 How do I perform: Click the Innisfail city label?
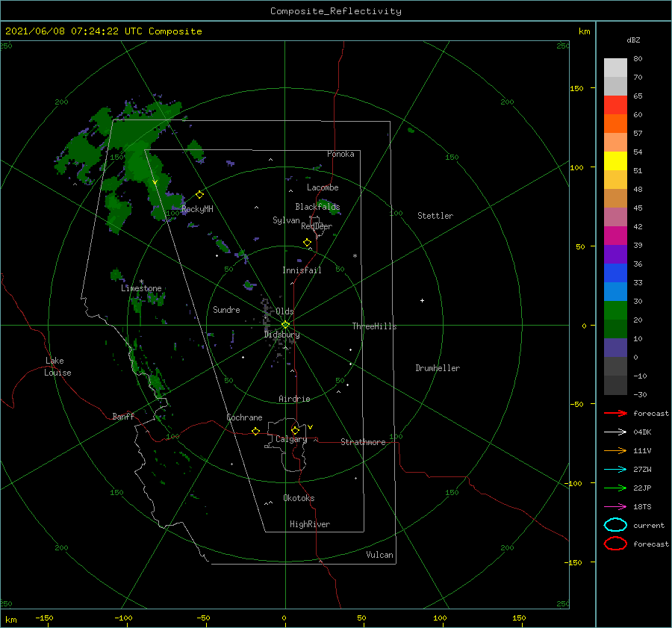pyautogui.click(x=302, y=270)
